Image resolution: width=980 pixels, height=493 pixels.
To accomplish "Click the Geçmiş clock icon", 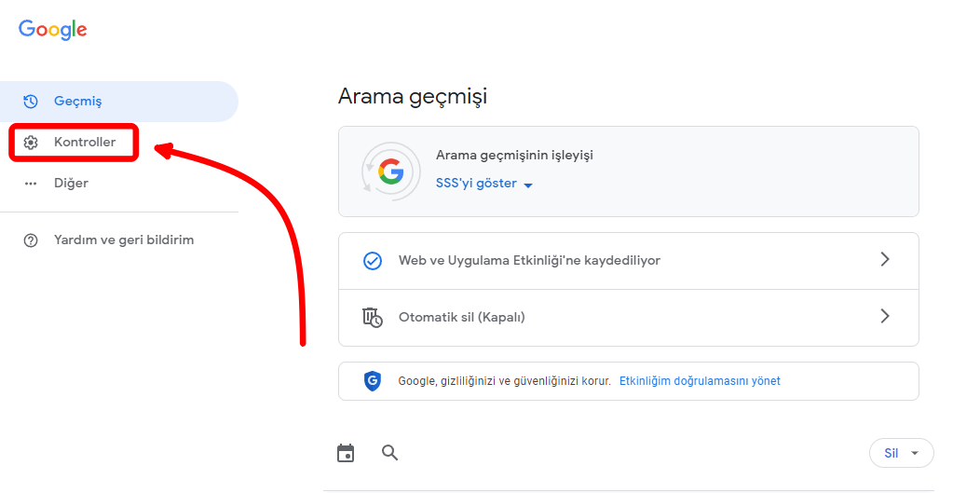I will click(31, 102).
